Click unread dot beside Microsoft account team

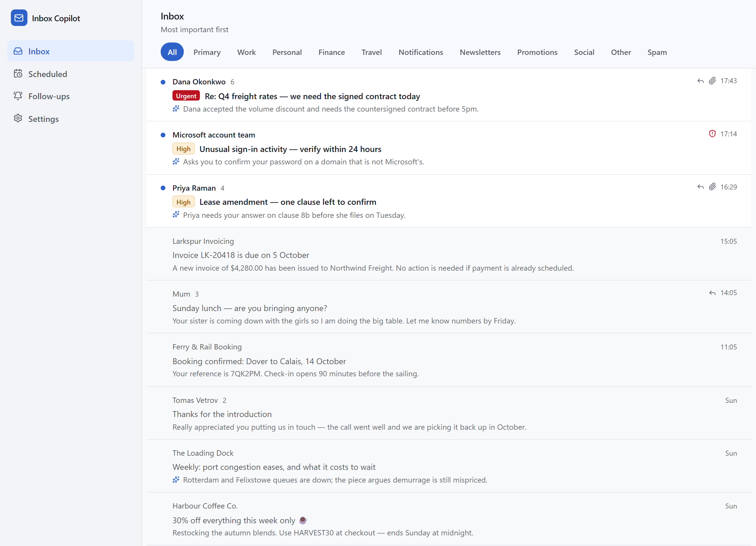click(163, 135)
